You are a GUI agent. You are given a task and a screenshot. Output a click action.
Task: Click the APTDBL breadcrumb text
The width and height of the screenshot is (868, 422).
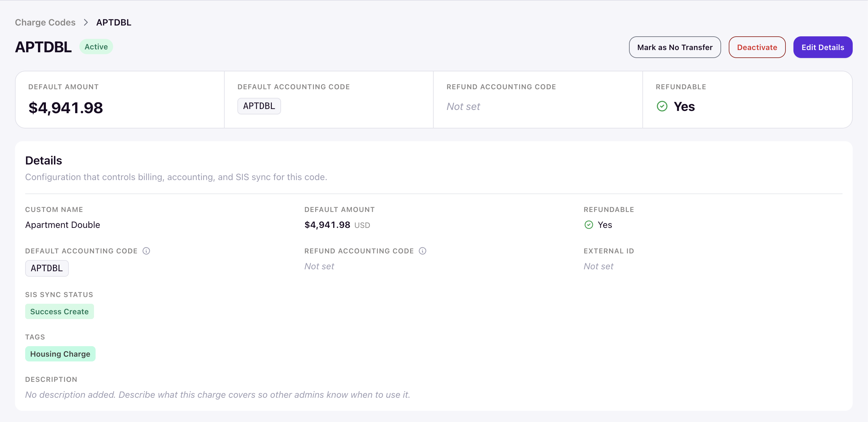[x=113, y=22]
